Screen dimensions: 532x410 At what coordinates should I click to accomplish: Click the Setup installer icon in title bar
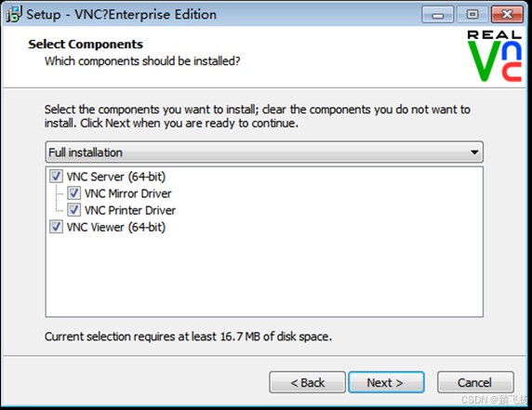pyautogui.click(x=14, y=14)
